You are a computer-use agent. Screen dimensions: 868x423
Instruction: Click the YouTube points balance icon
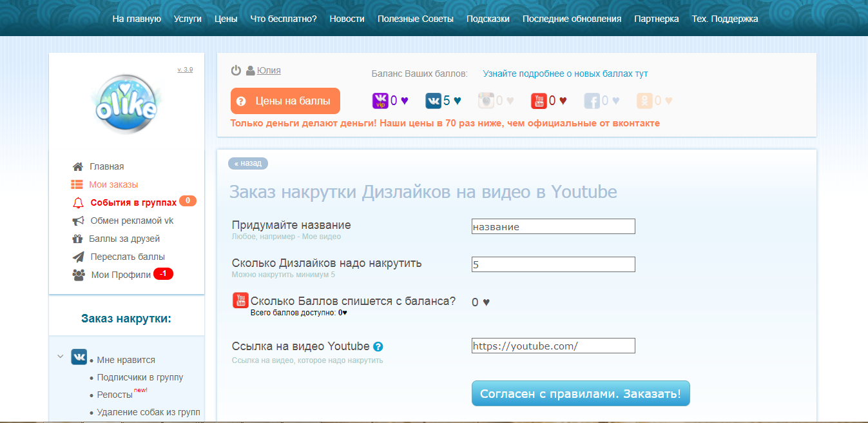(539, 101)
